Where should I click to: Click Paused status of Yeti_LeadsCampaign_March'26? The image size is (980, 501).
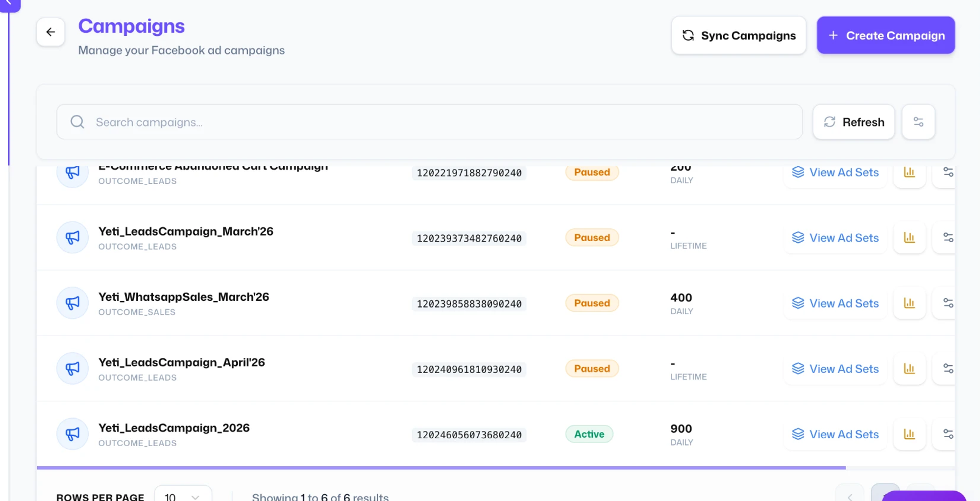pos(592,238)
